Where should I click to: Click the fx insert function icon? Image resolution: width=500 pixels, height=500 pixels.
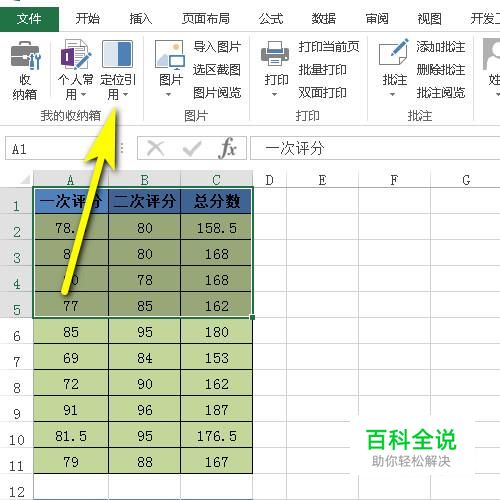pyautogui.click(x=228, y=148)
